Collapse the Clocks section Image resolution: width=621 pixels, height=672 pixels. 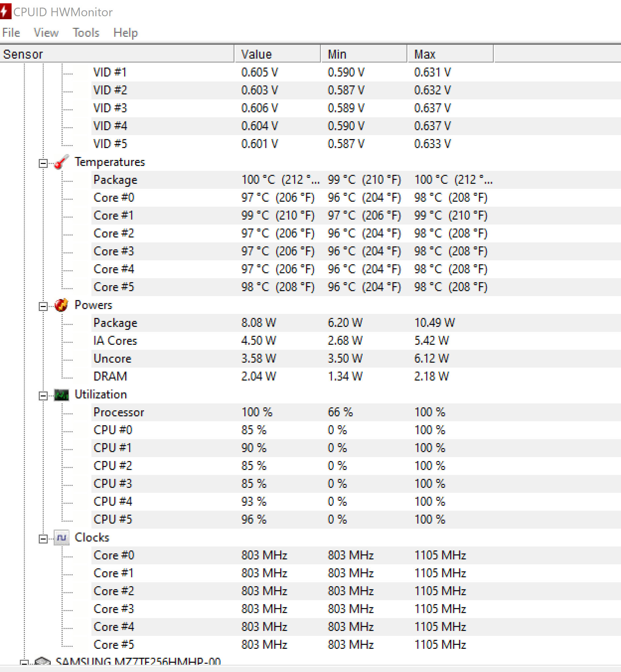(43, 539)
